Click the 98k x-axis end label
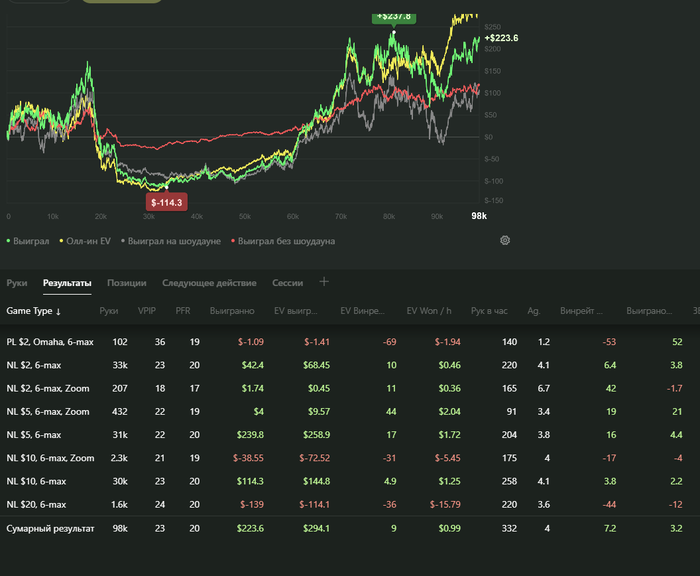Viewport: 700px width, 576px height. 479,216
